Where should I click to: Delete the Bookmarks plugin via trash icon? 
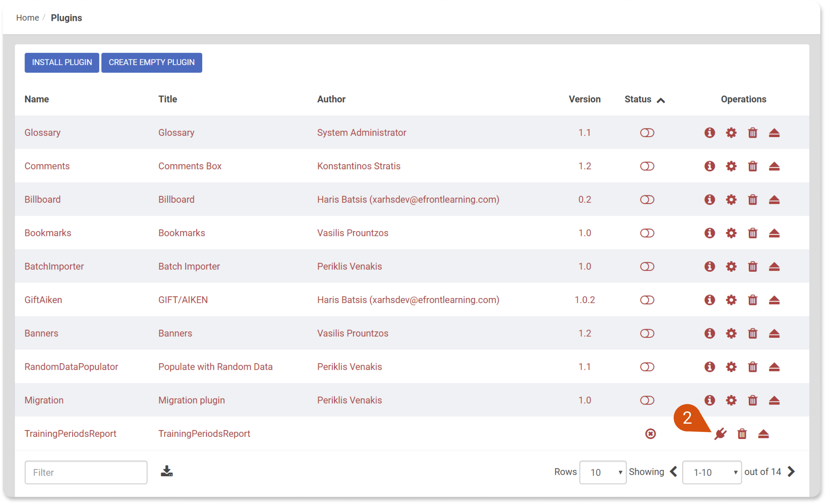(753, 233)
